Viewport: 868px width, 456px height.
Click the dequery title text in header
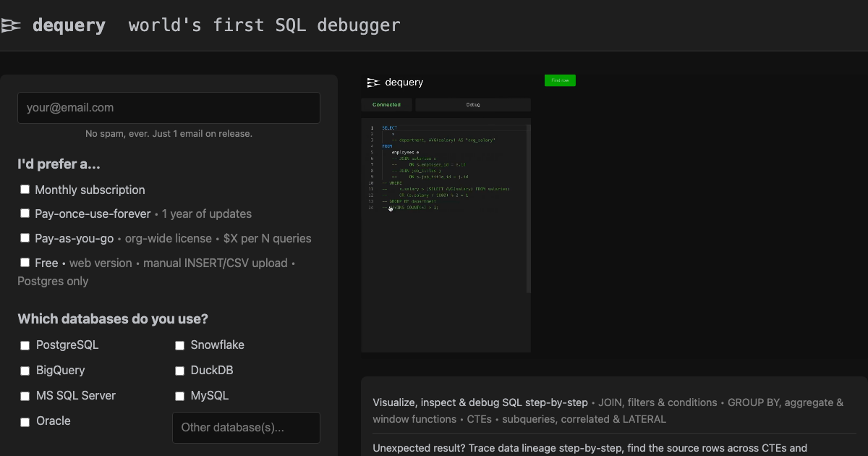point(69,25)
